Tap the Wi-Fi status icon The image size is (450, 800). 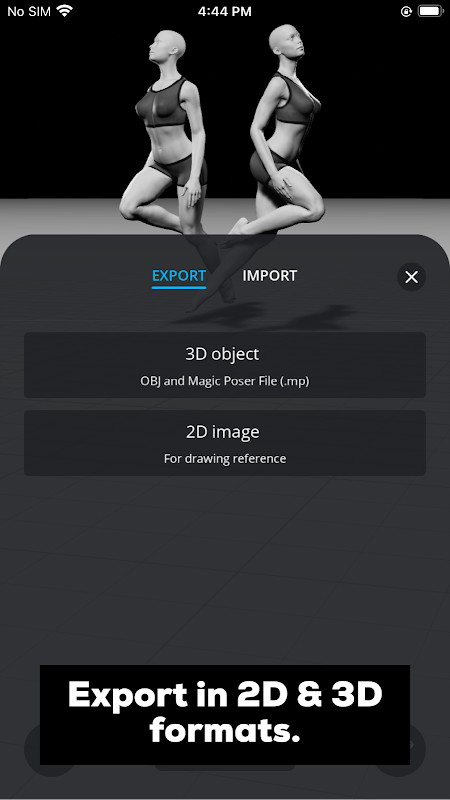click(65, 11)
